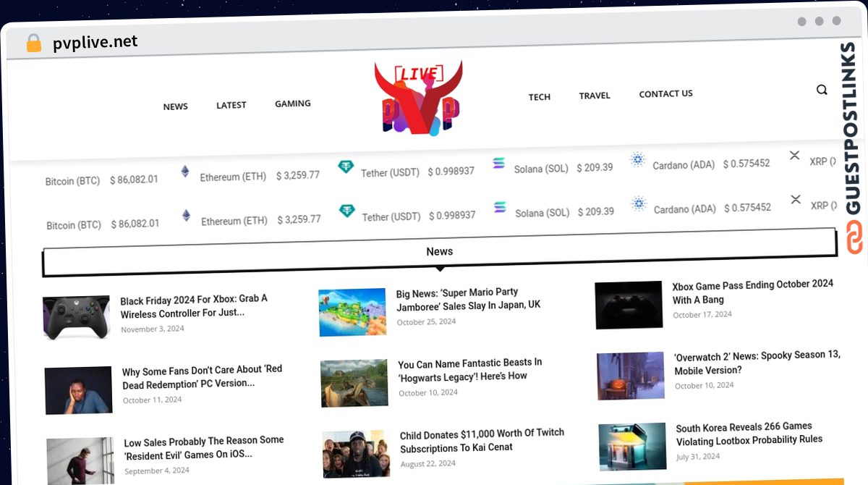The width and height of the screenshot is (868, 485).
Task: Click the Tether icon in top ticker row
Action: coord(346,167)
